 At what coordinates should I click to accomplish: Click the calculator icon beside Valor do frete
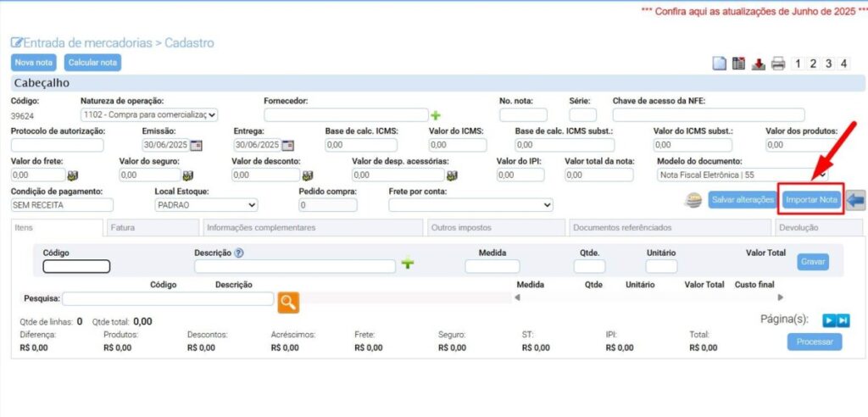click(73, 175)
